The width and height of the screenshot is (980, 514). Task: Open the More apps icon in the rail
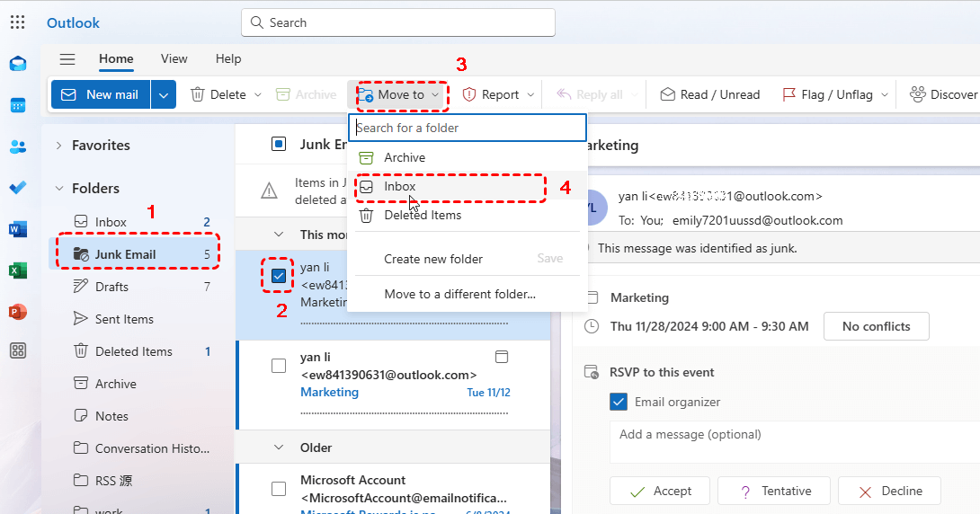point(17,350)
